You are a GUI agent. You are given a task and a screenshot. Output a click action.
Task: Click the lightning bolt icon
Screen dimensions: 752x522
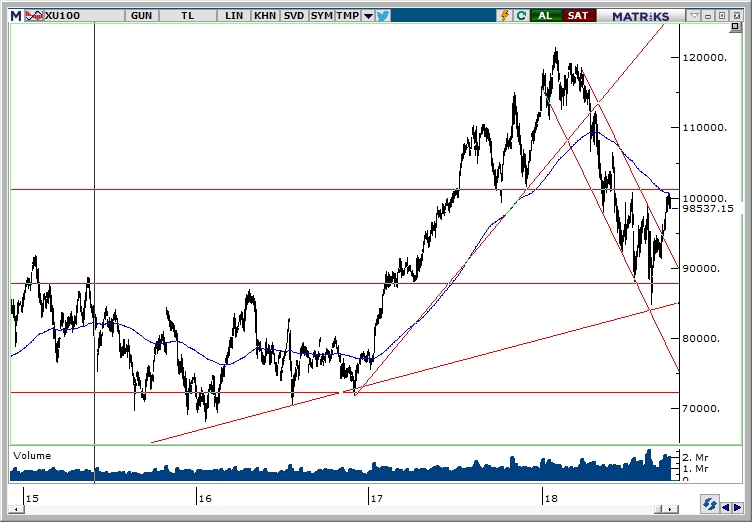[x=505, y=16]
